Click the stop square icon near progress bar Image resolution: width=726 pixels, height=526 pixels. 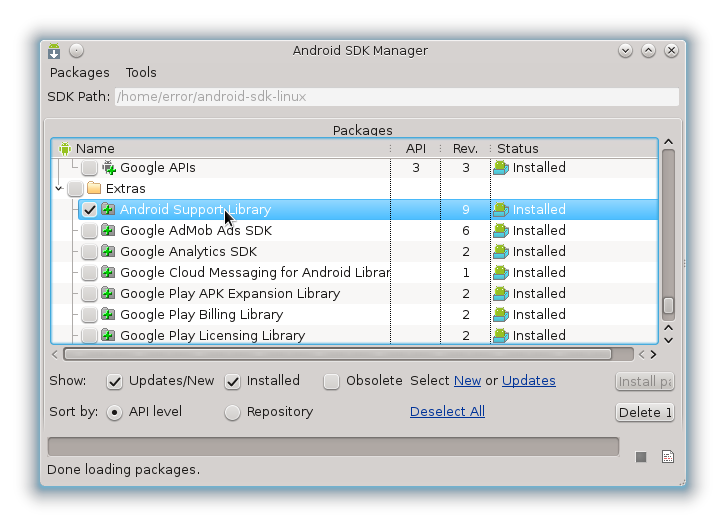641,457
